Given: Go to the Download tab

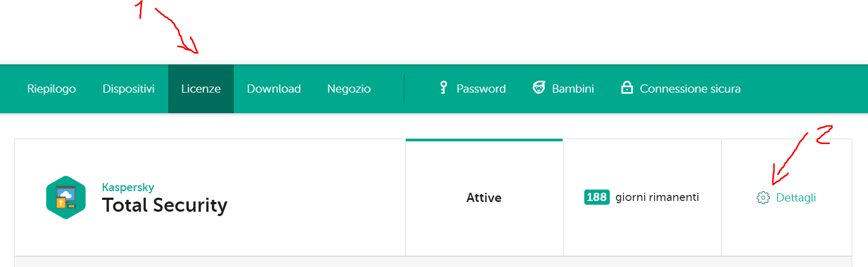Looking at the screenshot, I should [273, 89].
